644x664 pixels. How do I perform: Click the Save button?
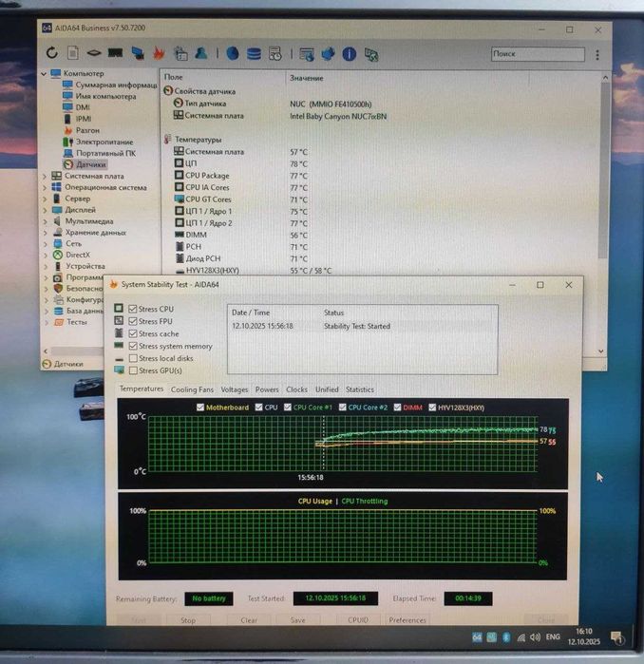(297, 619)
